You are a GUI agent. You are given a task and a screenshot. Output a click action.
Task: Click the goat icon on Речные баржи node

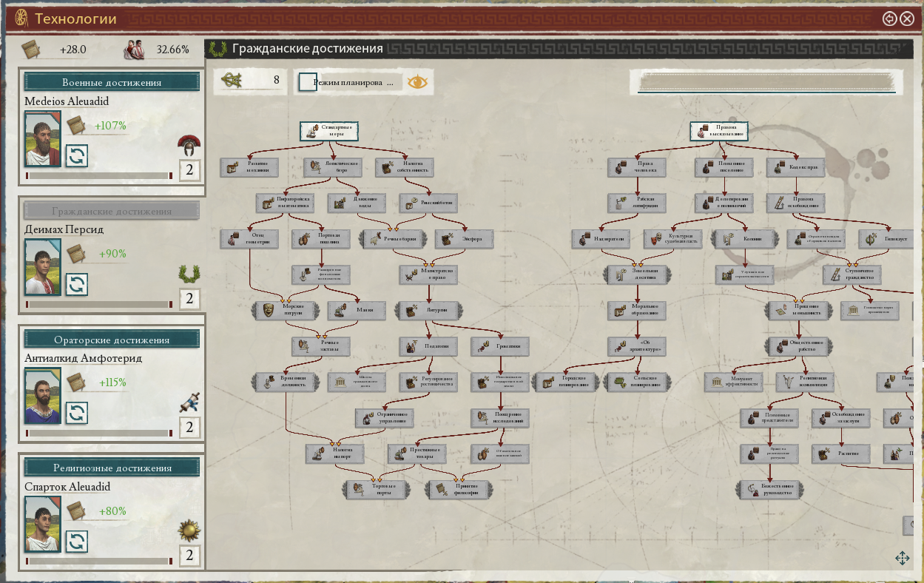375,239
